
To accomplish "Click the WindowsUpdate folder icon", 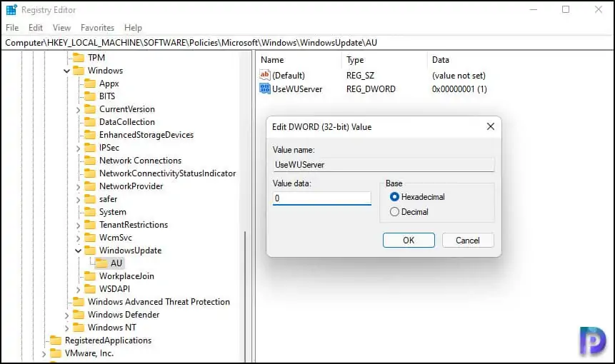I will pyautogui.click(x=90, y=251).
